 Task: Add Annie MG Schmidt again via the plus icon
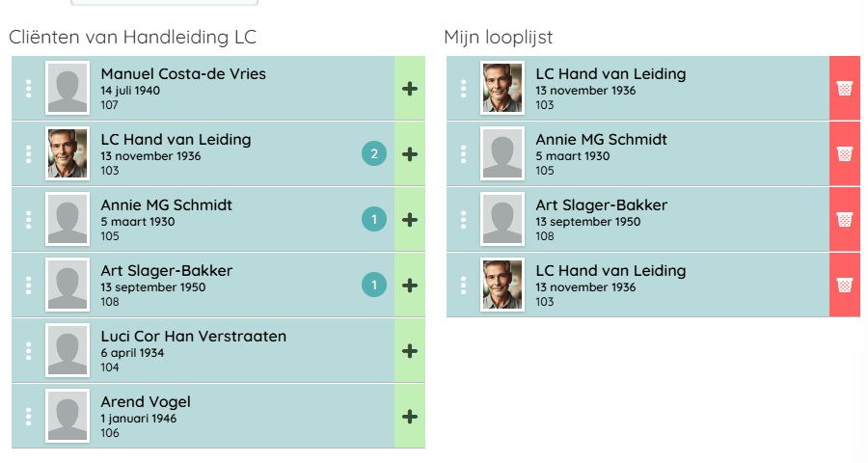(410, 220)
